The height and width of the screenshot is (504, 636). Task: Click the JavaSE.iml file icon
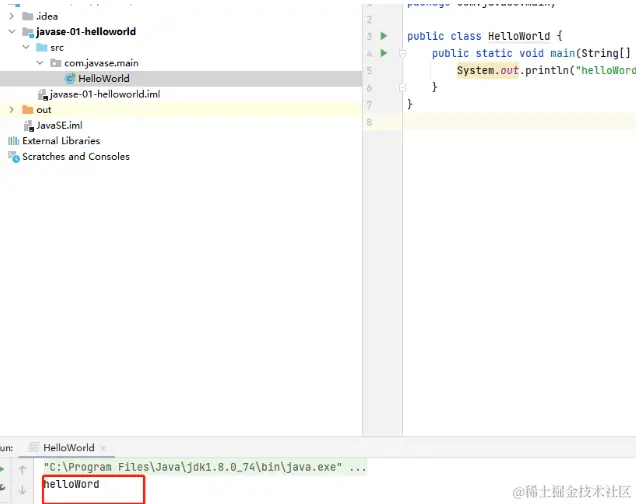tap(28, 126)
